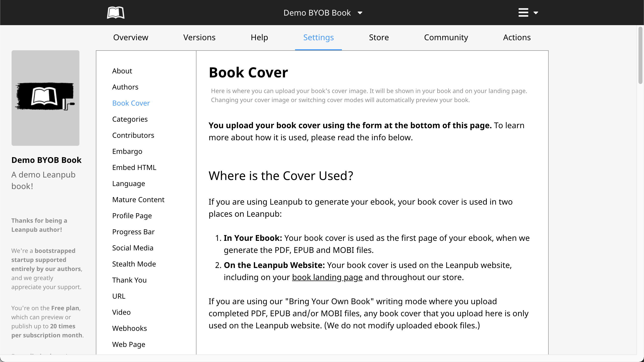
Task: Open the Community tab
Action: pyautogui.click(x=446, y=37)
